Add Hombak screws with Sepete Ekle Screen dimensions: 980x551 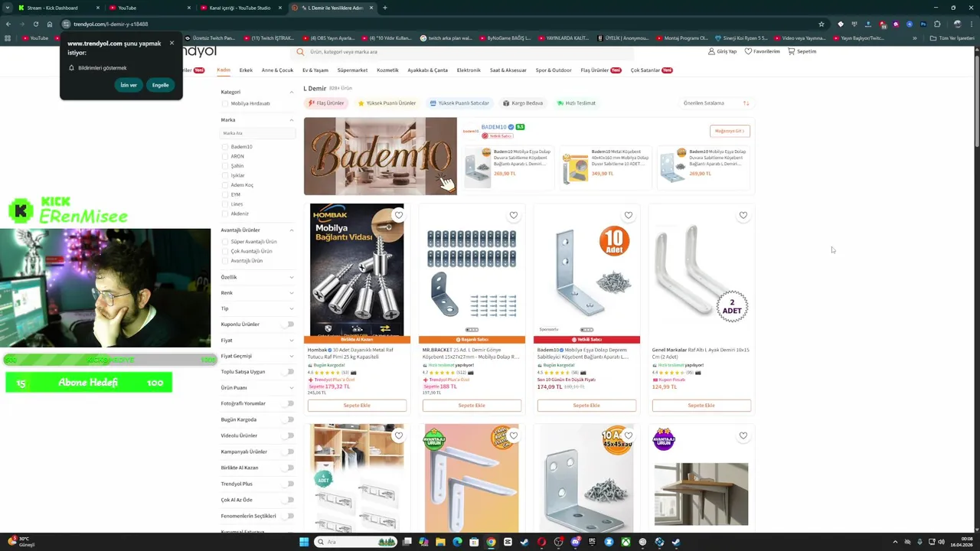click(357, 406)
